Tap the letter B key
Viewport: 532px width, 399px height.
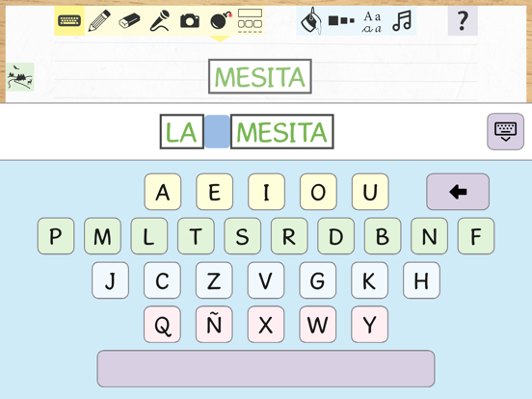(383, 236)
